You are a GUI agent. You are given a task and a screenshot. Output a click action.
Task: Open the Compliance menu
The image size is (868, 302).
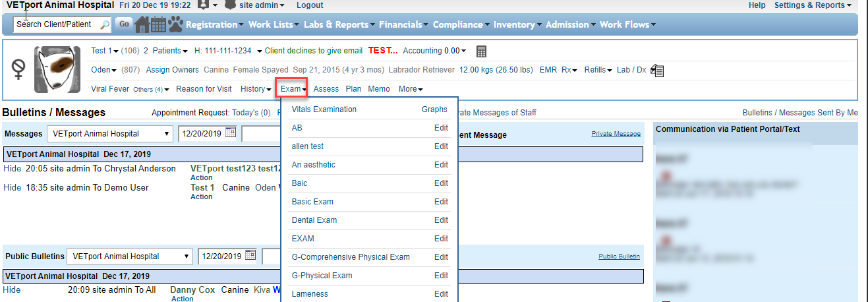click(x=461, y=24)
